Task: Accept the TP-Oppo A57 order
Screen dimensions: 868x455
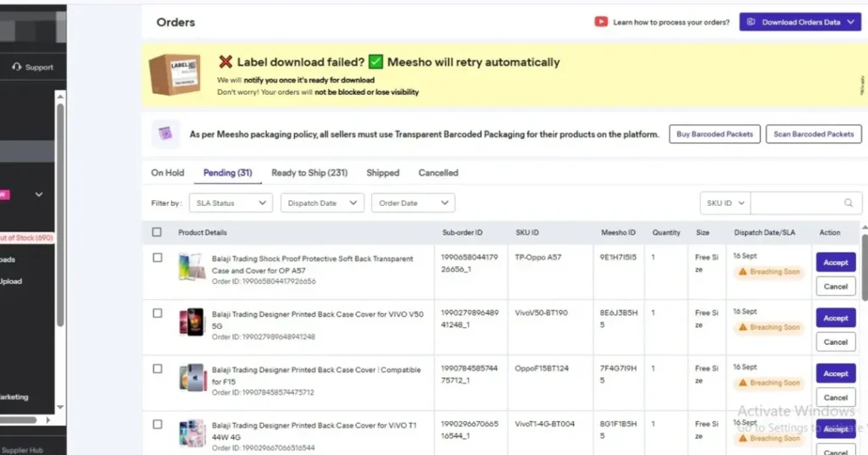Action: pos(835,263)
